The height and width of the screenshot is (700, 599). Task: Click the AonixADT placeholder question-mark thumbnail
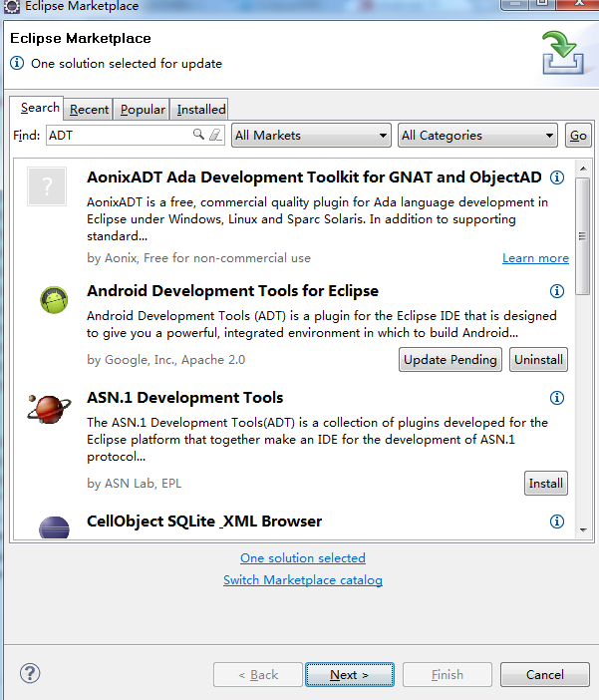click(47, 186)
